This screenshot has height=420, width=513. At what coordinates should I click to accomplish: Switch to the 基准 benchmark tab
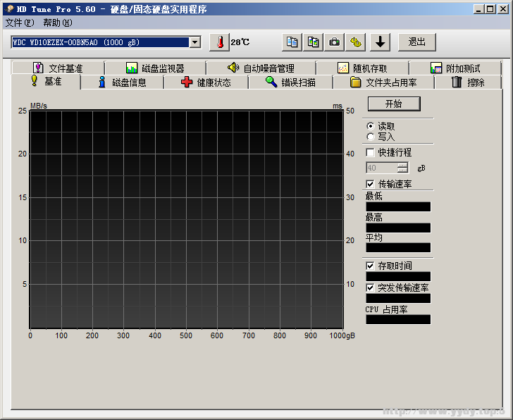click(46, 81)
